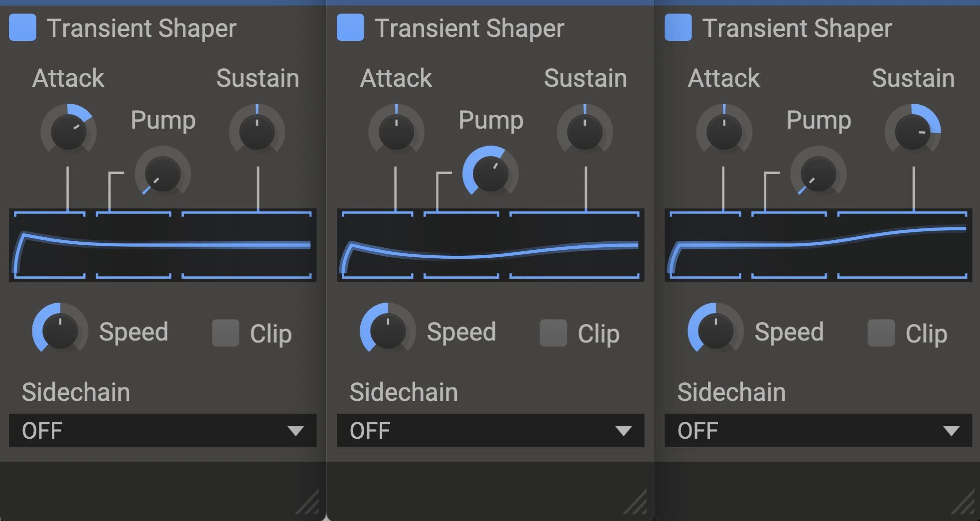Toggle the blue power button of left Transient Shaper

[x=22, y=27]
